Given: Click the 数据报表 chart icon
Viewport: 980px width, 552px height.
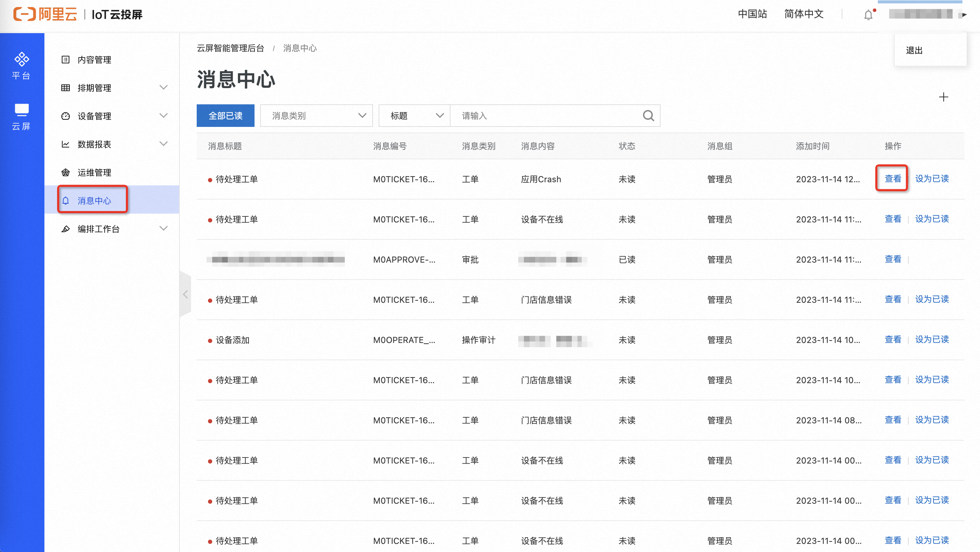Looking at the screenshot, I should [x=66, y=144].
